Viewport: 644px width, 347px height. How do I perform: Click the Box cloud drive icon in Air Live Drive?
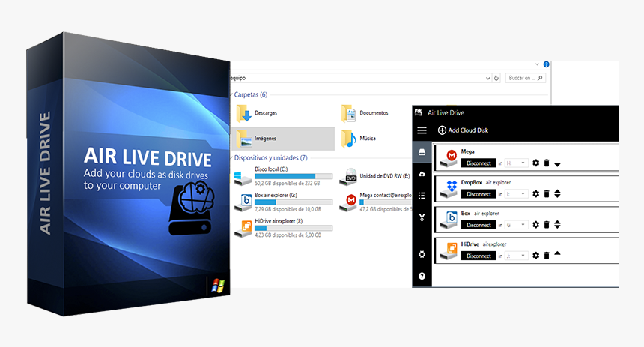point(448,220)
